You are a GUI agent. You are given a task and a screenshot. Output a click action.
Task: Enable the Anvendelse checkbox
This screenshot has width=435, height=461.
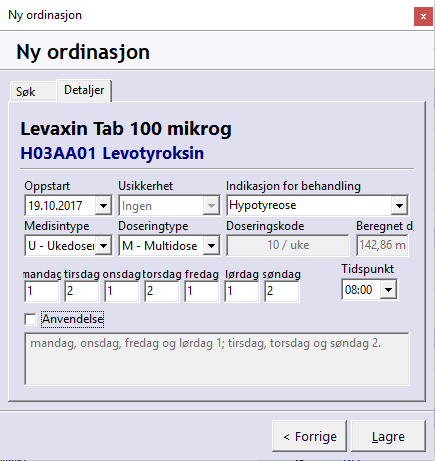coord(30,319)
